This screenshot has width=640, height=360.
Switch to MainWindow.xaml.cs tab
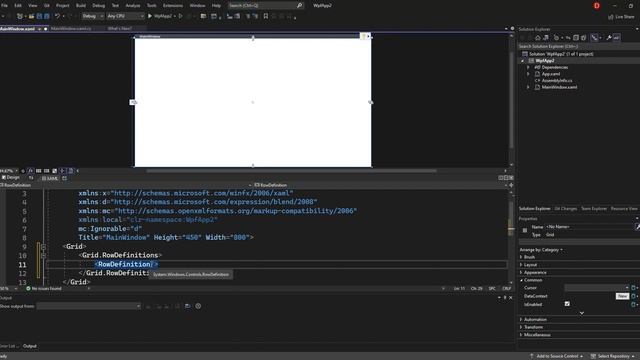click(71, 29)
